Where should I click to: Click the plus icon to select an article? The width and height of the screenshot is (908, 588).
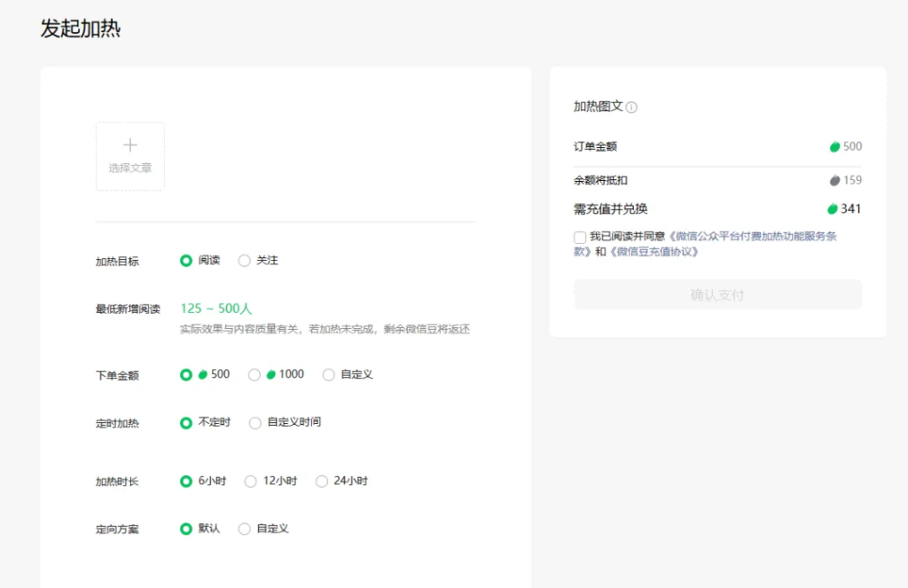pos(130,144)
